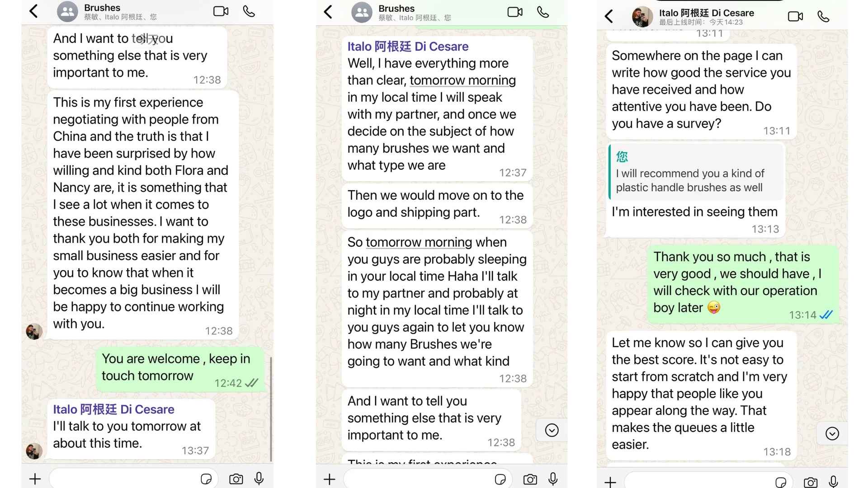The image size is (868, 488).
Task: Tap the microphone icon in middle chat
Action: [553, 477]
